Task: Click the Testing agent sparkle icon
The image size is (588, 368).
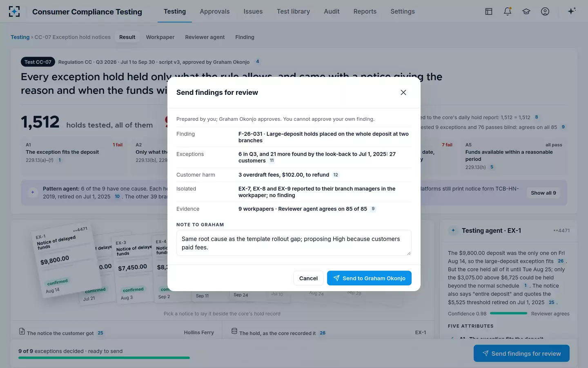Action: (453, 231)
